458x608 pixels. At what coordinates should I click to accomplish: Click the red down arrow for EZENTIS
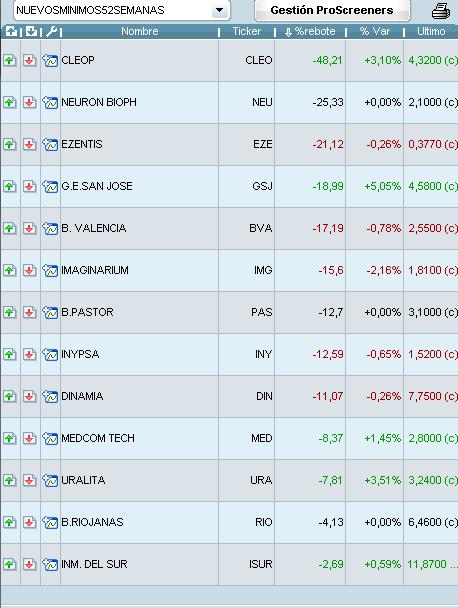pos(29,145)
